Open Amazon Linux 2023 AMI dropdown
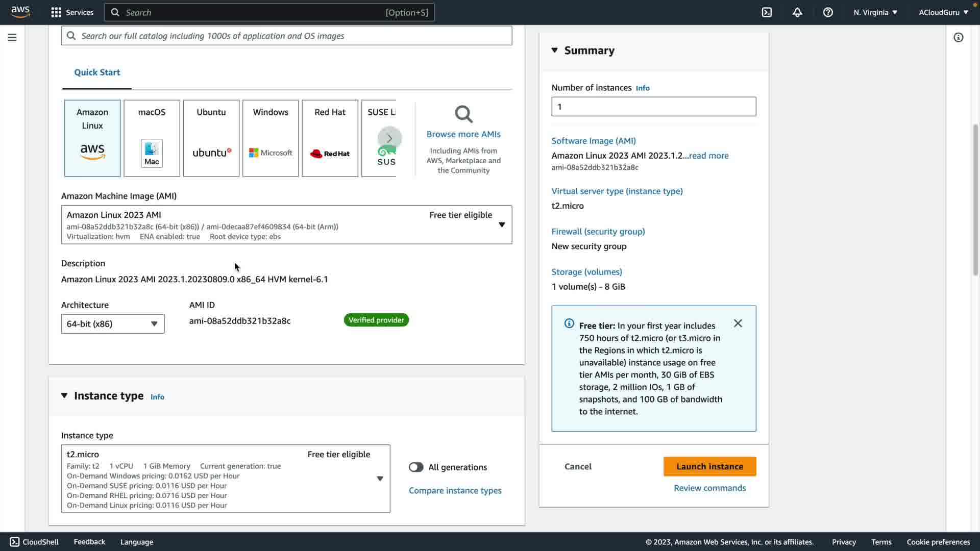This screenshot has width=980, height=551. click(286, 225)
